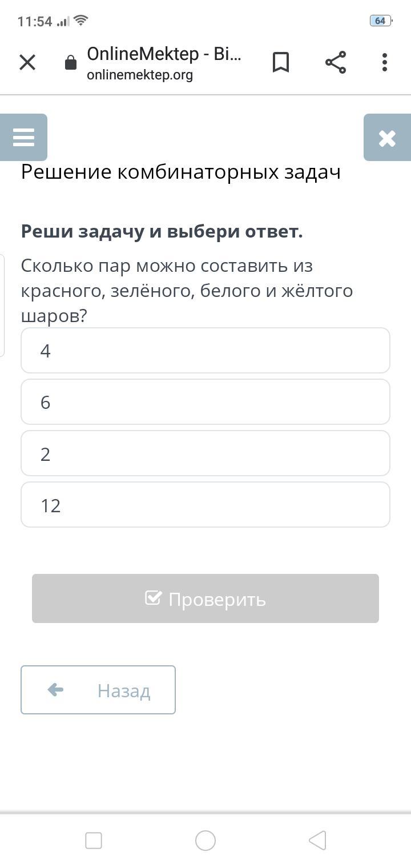Viewport: 411px width, 868px height.
Task: Select answer option 12
Action: coord(205,505)
